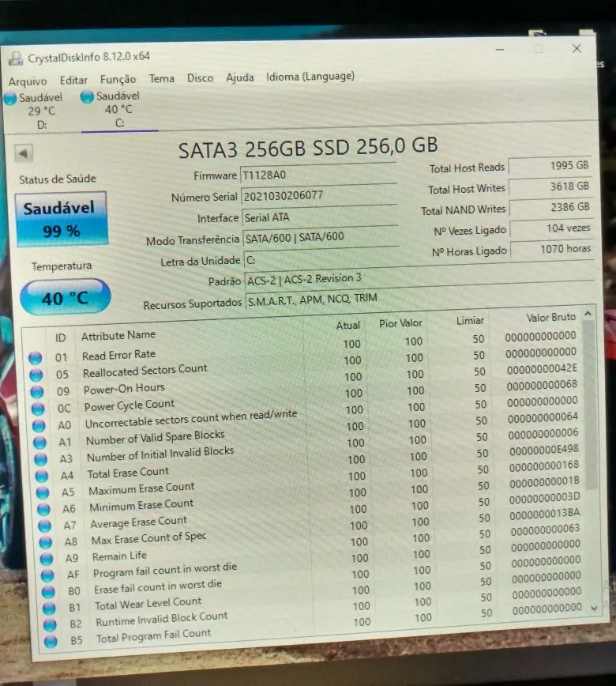Click the power-on hours value 1070 horas
Screen dimensions: 616x686
(x=553, y=250)
